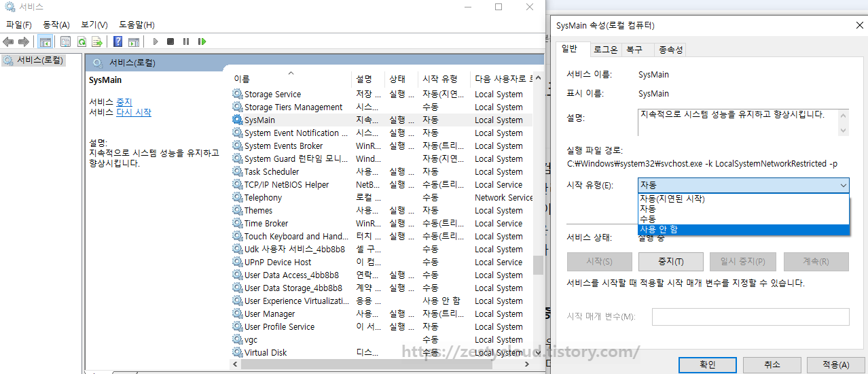Select the Touch Keyboard and Hand service
Viewport: 868px width, 374px height.
click(382, 236)
